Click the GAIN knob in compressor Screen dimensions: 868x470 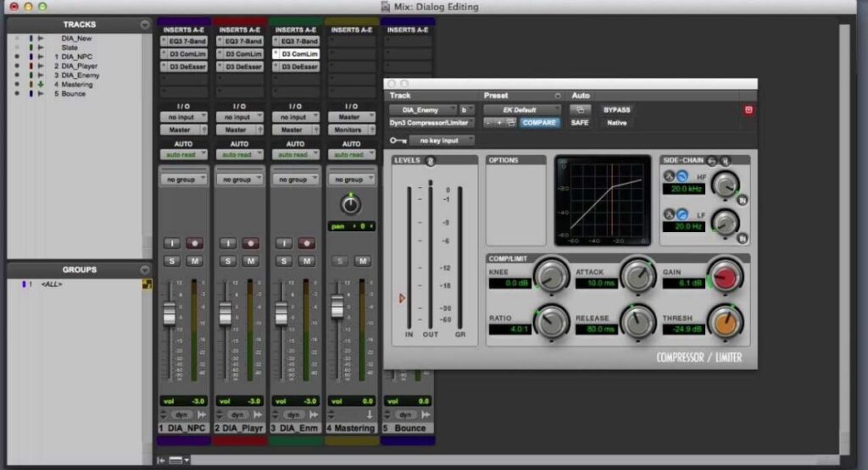[x=725, y=275]
